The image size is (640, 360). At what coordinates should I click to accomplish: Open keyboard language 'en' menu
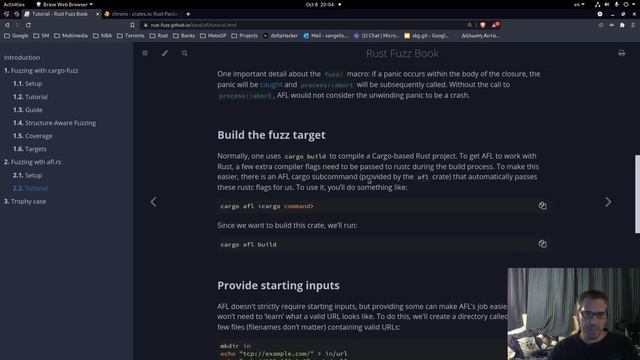pos(579,4)
